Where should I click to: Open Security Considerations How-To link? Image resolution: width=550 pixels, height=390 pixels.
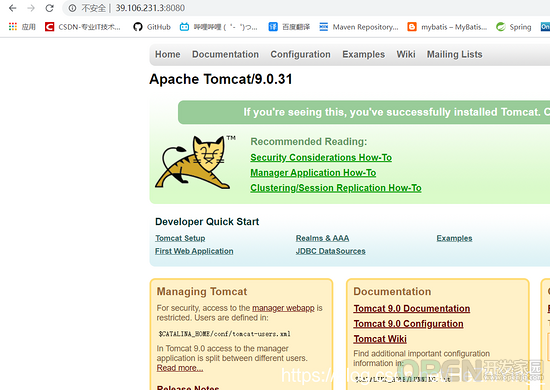[321, 157]
